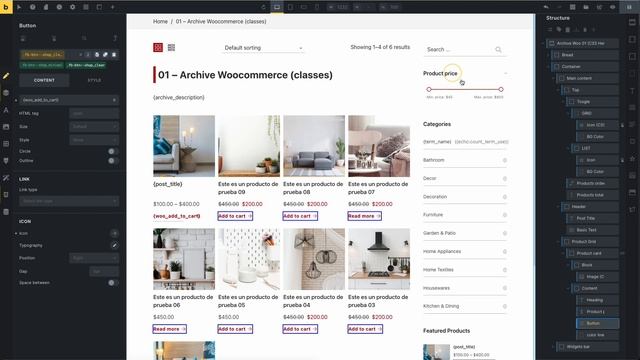The height and width of the screenshot is (360, 640).
Task: Open the help question mark icon
Action: coord(33,7)
